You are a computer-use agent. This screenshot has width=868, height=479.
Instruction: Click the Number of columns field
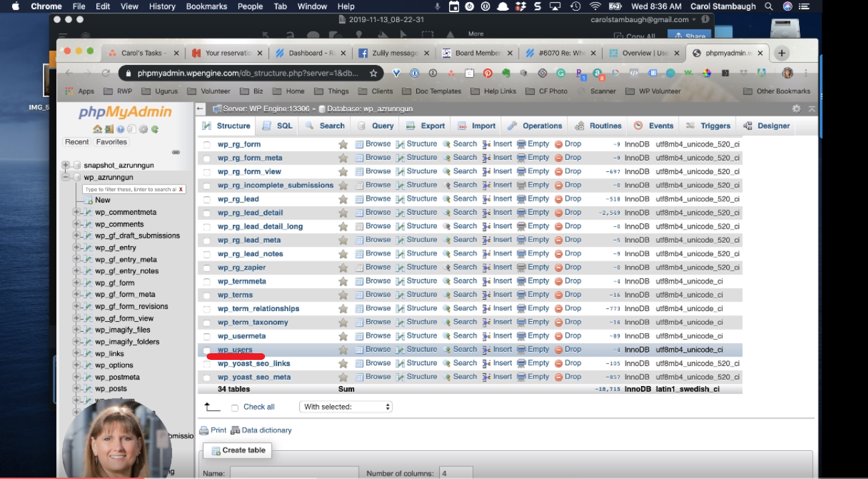456,473
